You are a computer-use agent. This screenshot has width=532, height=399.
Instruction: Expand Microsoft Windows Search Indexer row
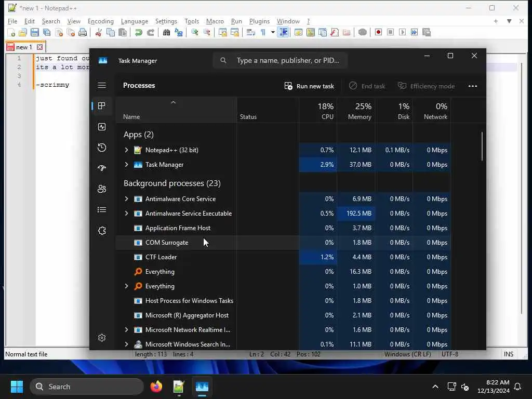pyautogui.click(x=127, y=344)
